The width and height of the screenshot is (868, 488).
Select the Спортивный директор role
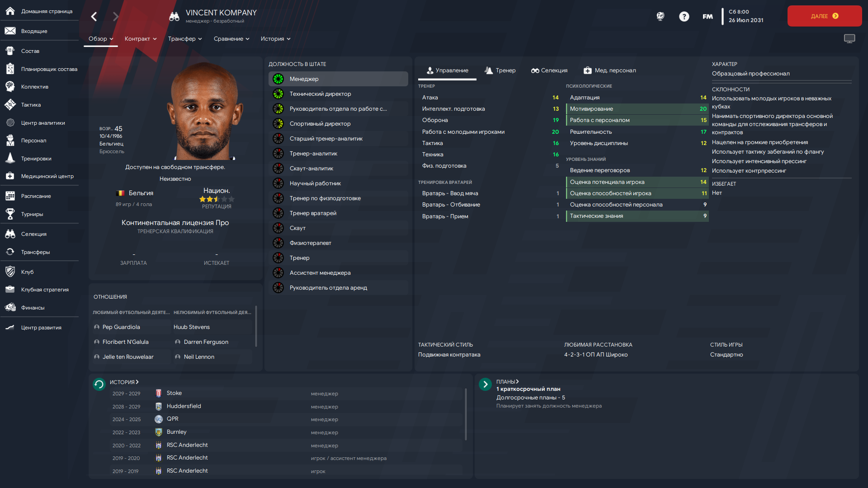(338, 124)
